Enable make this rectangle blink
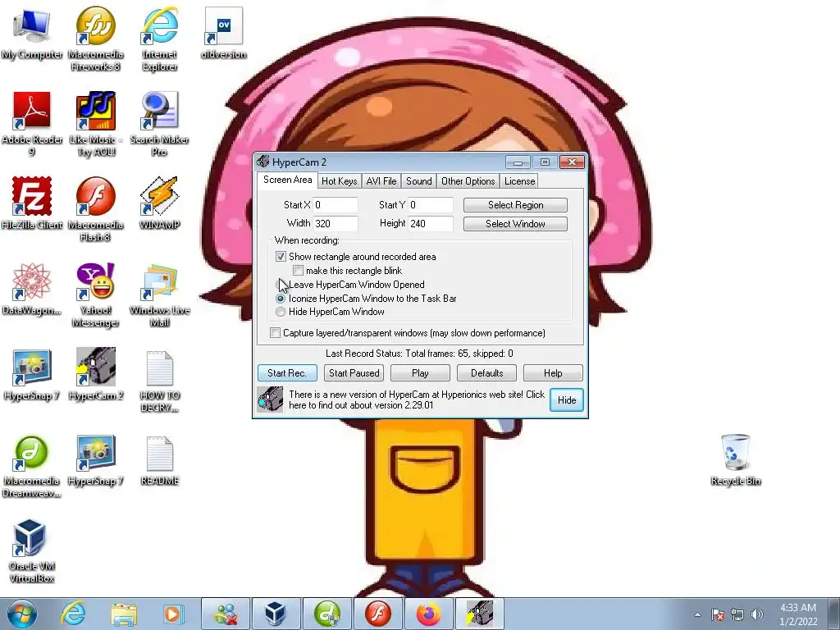840x630 pixels. pyautogui.click(x=298, y=271)
